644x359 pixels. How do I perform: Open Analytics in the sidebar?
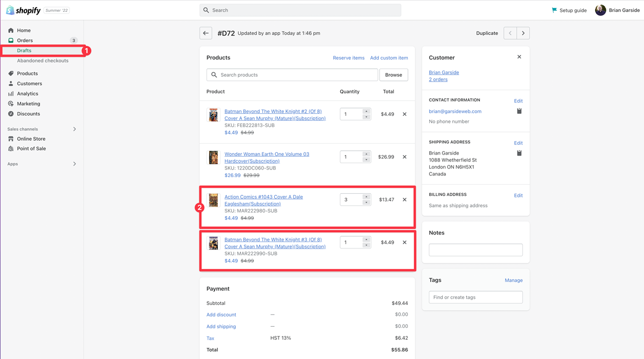tap(27, 93)
